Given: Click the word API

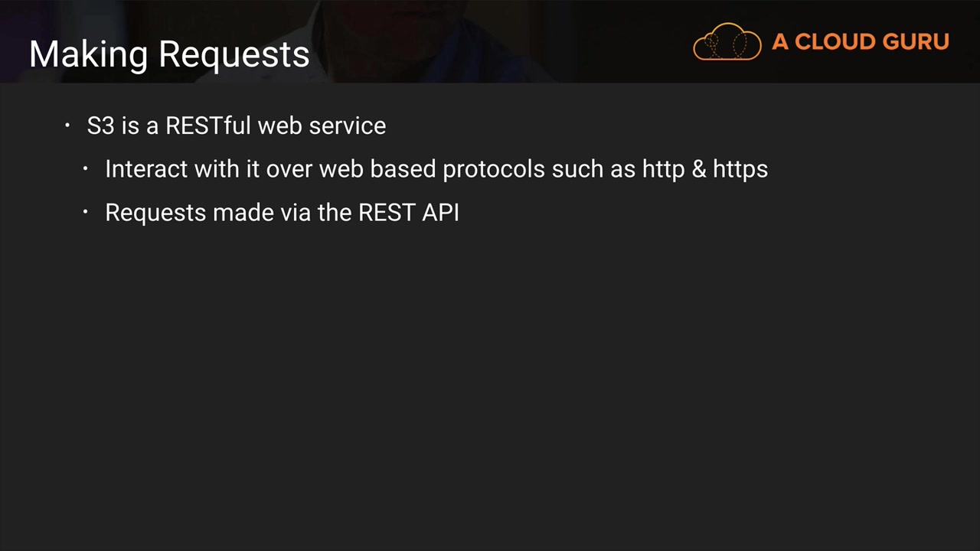Looking at the screenshot, I should pyautogui.click(x=441, y=213).
